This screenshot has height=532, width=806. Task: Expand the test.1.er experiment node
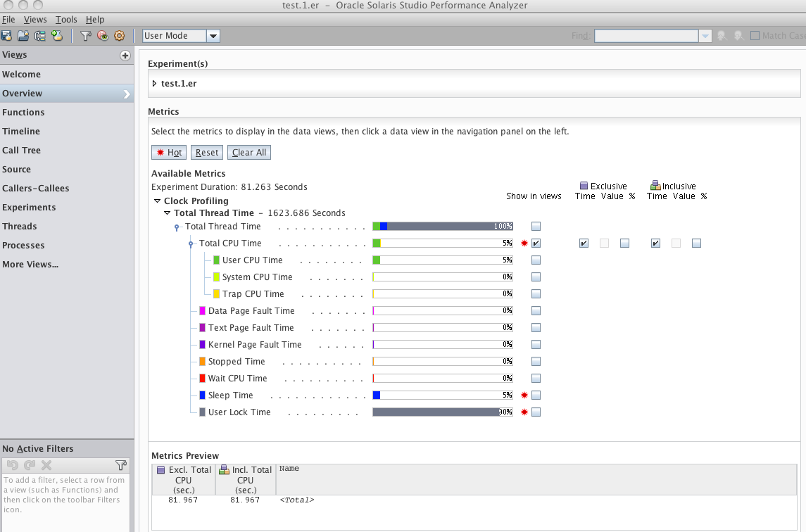click(x=154, y=83)
